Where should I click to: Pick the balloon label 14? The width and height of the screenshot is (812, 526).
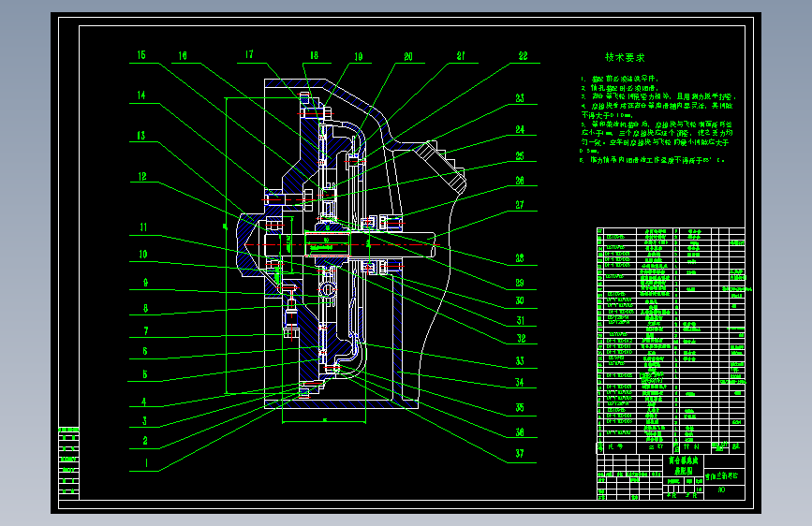tap(141, 95)
